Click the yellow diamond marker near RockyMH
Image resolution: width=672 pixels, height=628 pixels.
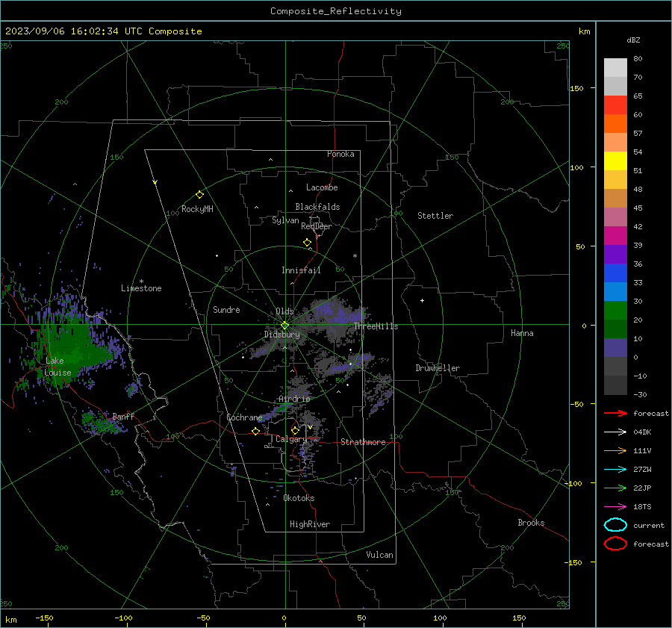tap(199, 195)
